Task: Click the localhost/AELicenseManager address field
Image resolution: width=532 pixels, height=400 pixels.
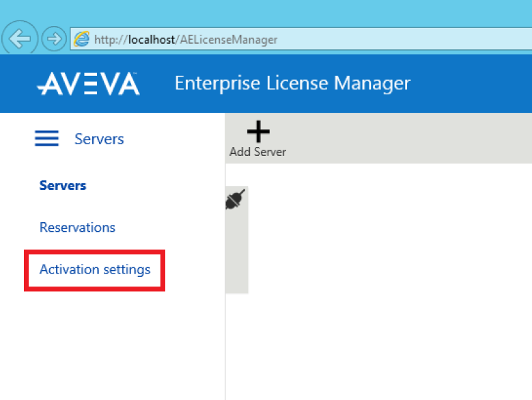Action: [x=301, y=40]
